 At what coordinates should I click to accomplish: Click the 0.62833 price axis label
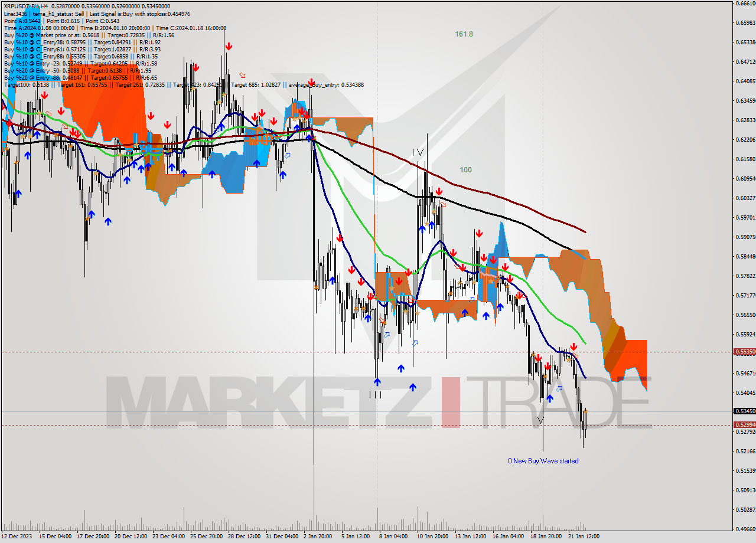point(745,120)
